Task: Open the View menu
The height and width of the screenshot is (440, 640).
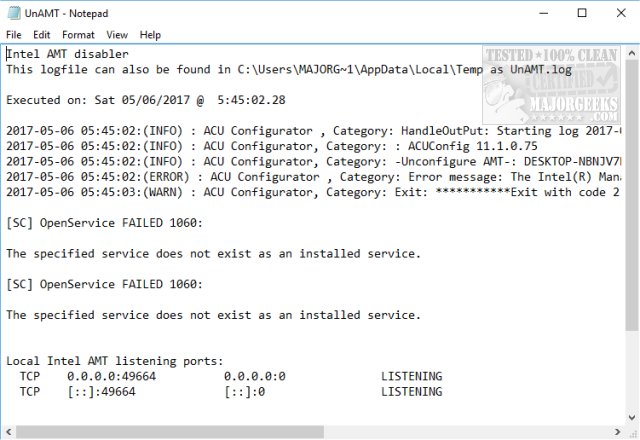Action: pos(117,35)
